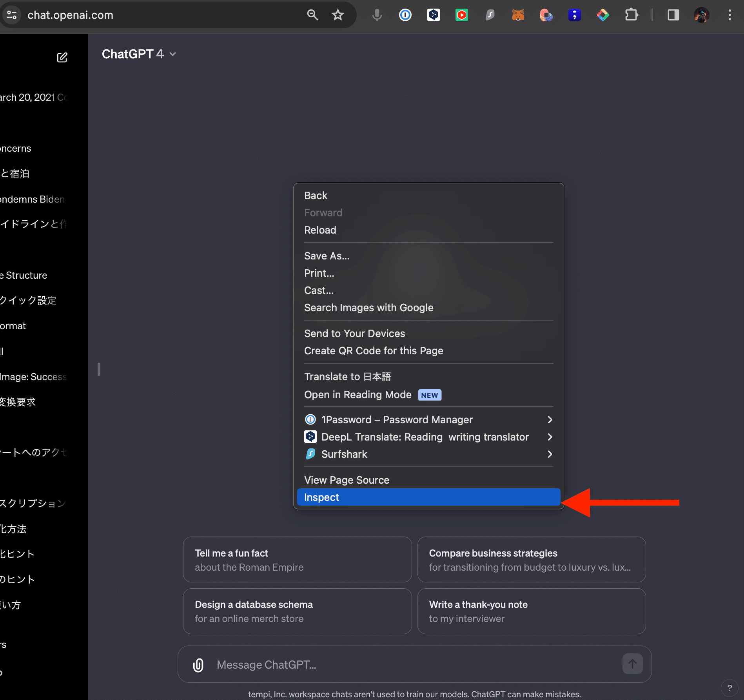744x700 pixels.
Task: Click the help question mark button
Action: click(x=729, y=688)
